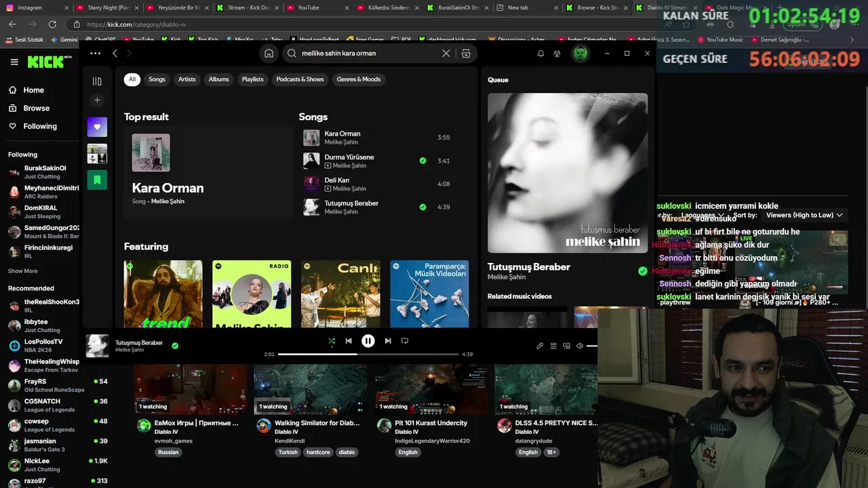Select the All filter chip
The image size is (868, 488).
(x=132, y=79)
